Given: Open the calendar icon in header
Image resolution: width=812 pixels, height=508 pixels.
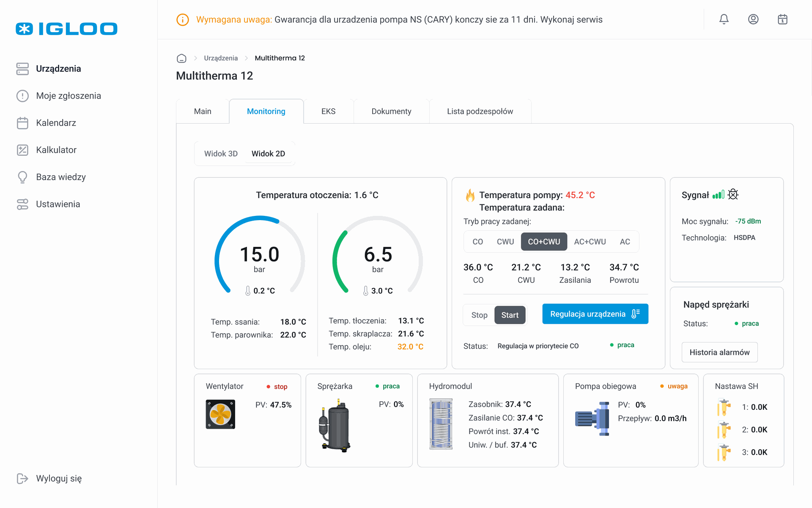Looking at the screenshot, I should [x=782, y=19].
